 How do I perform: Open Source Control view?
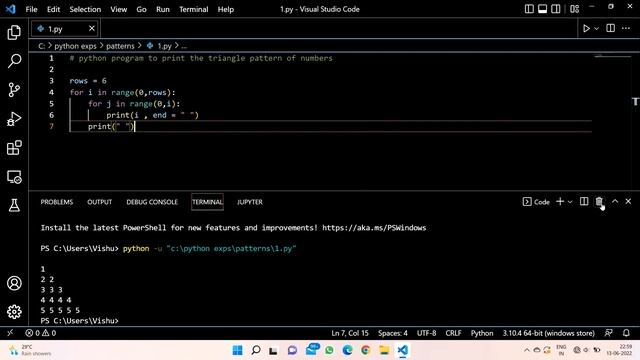pyautogui.click(x=14, y=90)
